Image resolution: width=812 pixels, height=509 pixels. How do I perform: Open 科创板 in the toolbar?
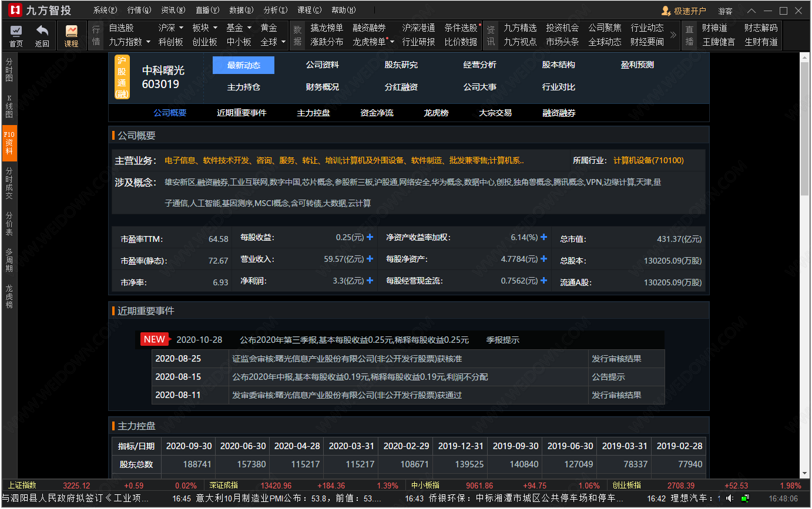click(x=171, y=42)
